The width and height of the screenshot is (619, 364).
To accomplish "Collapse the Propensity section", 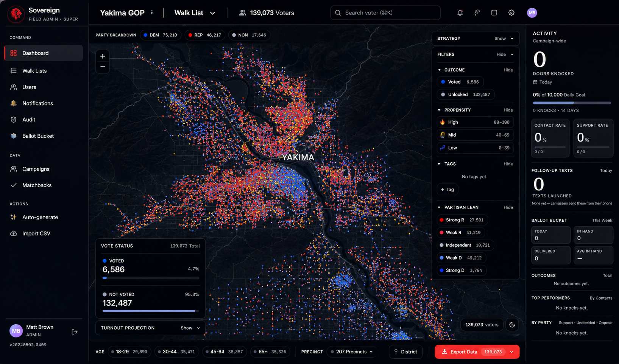I will (508, 110).
